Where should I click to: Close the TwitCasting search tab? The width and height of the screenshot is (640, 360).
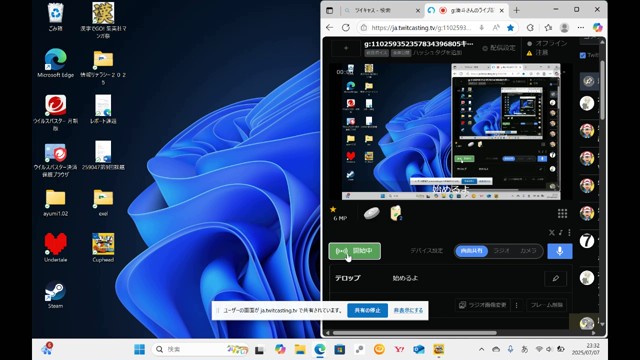(x=418, y=11)
